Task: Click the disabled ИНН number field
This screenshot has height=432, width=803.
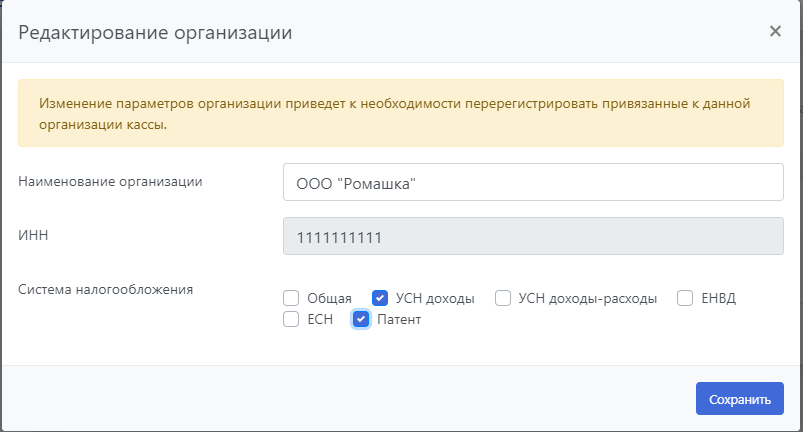Action: (532, 238)
